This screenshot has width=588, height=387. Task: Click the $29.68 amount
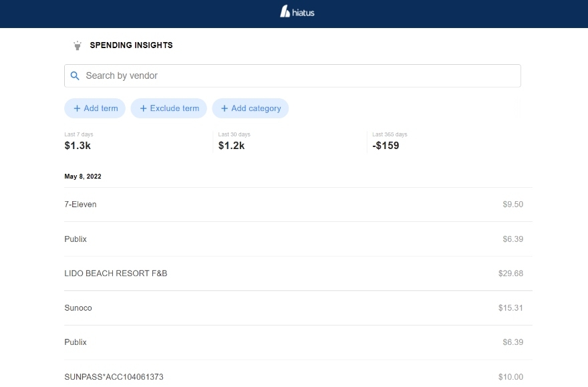click(510, 273)
